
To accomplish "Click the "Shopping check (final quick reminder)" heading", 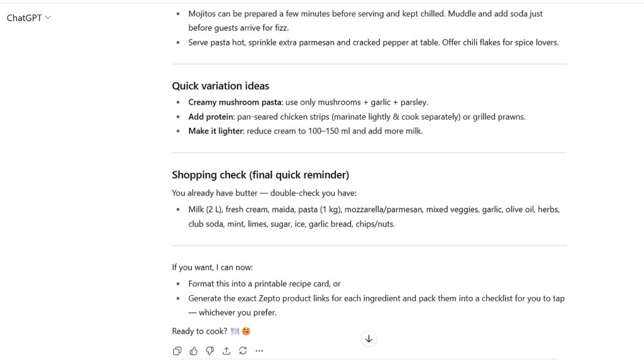I will click(x=260, y=175).
